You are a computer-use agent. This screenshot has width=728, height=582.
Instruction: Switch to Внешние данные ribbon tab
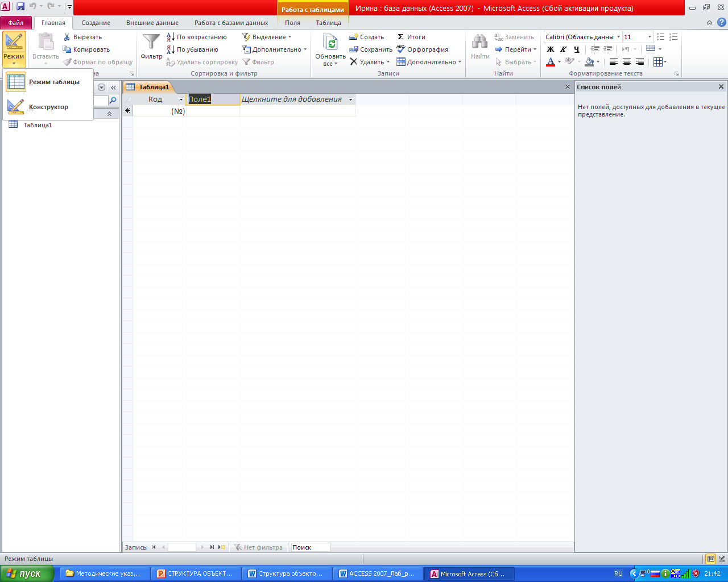[152, 23]
